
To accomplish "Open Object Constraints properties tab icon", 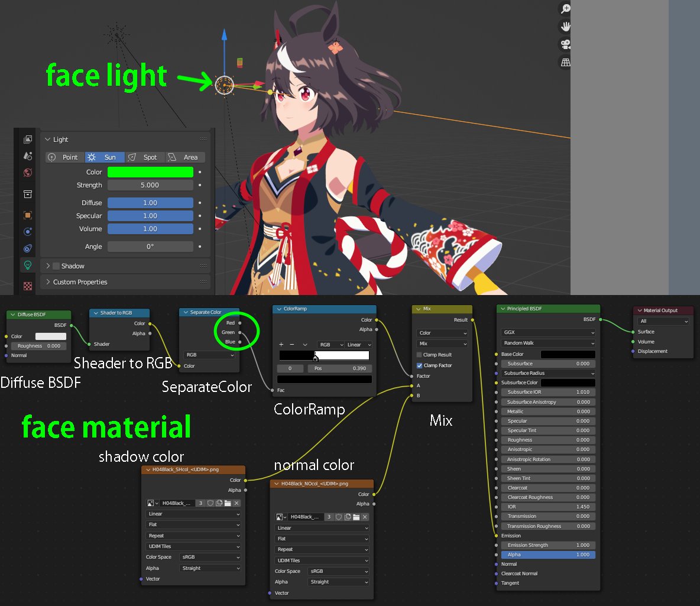I will click(28, 248).
